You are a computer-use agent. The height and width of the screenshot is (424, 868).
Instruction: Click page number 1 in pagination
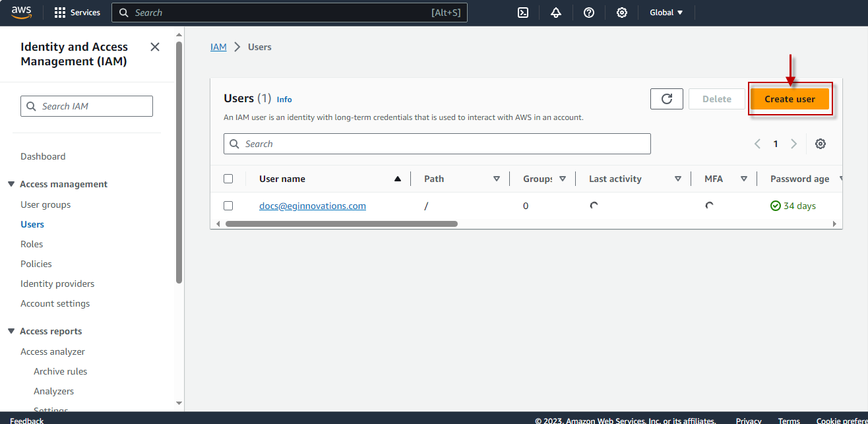click(776, 144)
